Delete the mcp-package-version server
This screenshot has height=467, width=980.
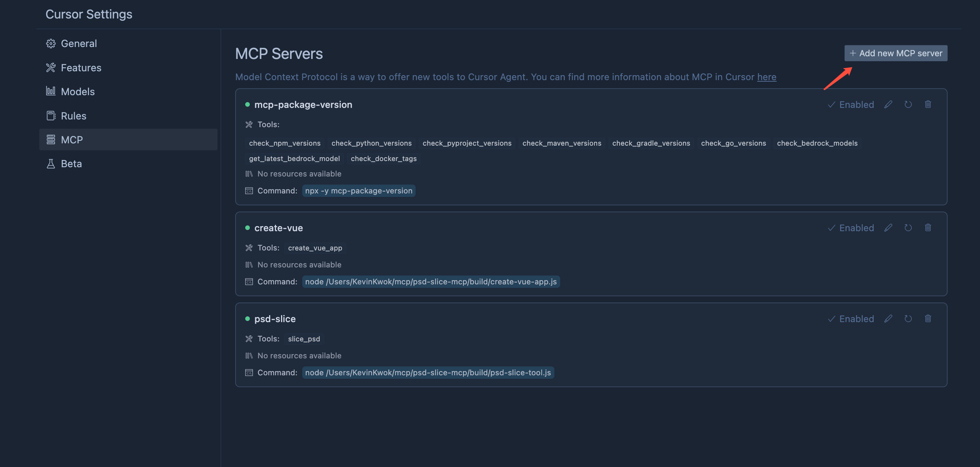click(x=928, y=104)
